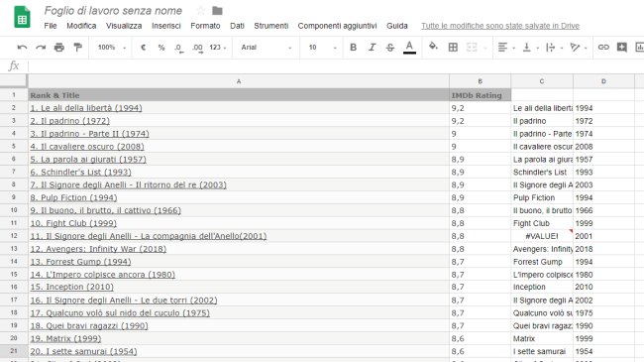Toggle strikethrough formatting
Image resolution: width=644 pixels, height=362 pixels.
point(390,48)
